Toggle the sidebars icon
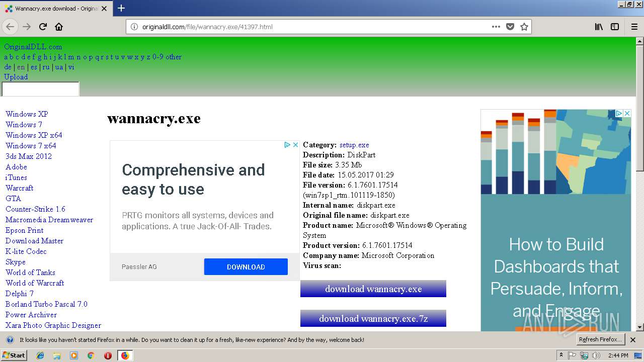The width and height of the screenshot is (644, 362). [x=615, y=27]
